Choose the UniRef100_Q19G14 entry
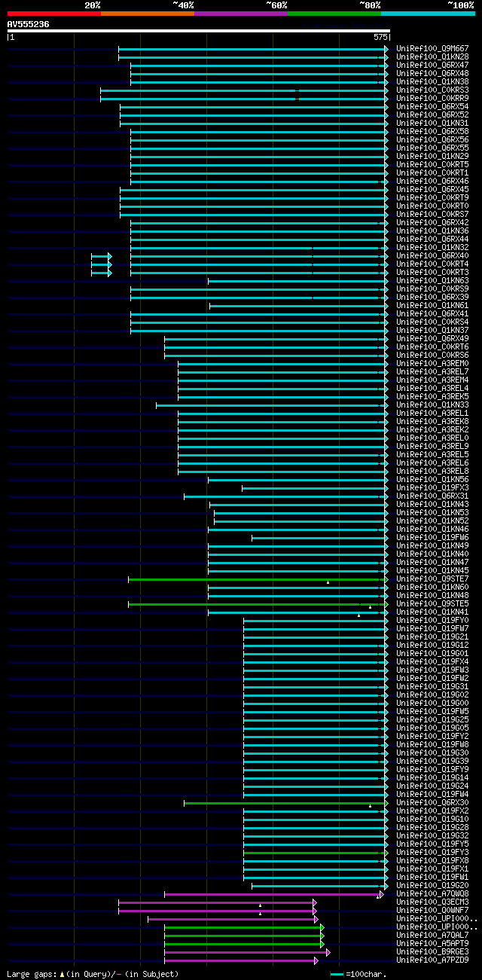The width and height of the screenshot is (482, 980). tap(432, 778)
